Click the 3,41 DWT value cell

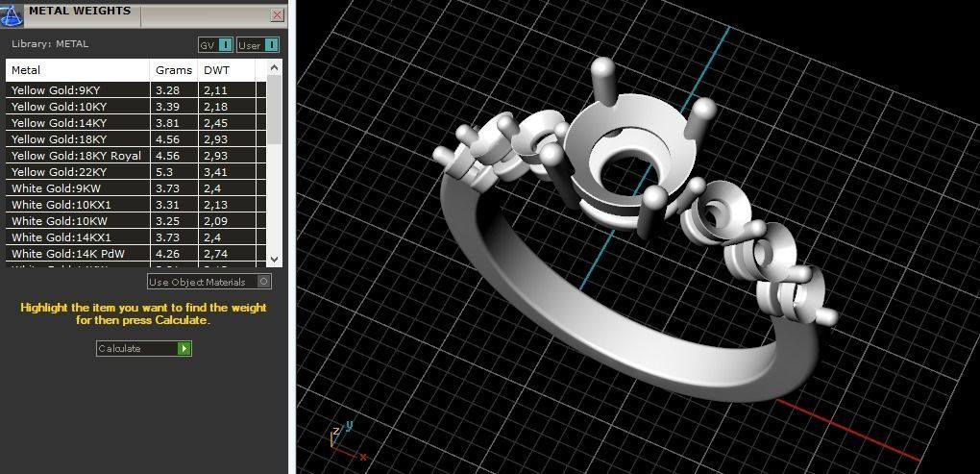(x=227, y=171)
